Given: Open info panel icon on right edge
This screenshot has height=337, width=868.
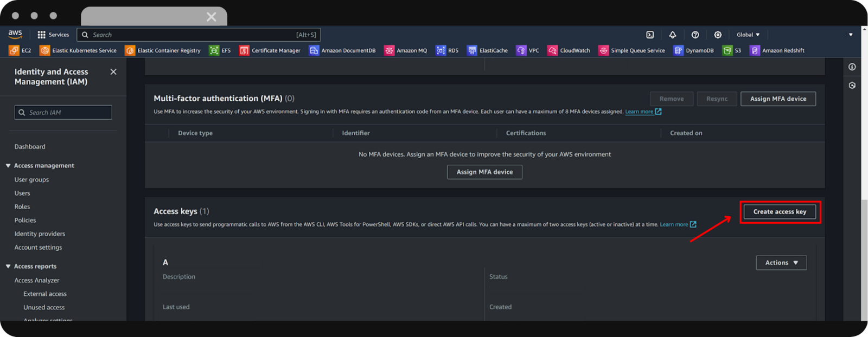Looking at the screenshot, I should tap(852, 67).
